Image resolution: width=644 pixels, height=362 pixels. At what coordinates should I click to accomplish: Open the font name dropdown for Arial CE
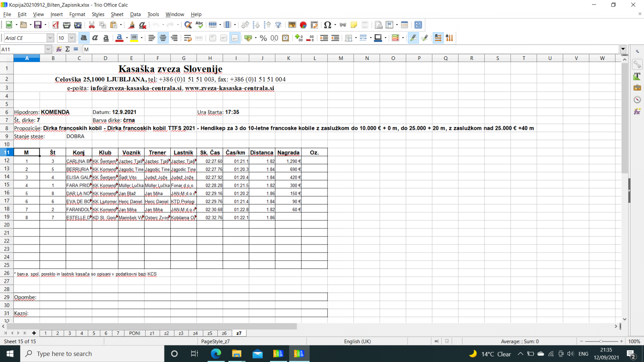(x=50, y=38)
